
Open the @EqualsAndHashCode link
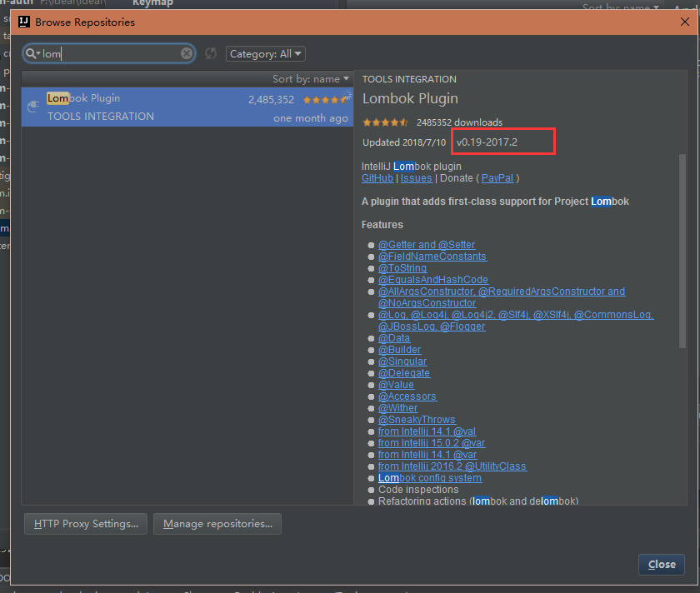(x=433, y=279)
